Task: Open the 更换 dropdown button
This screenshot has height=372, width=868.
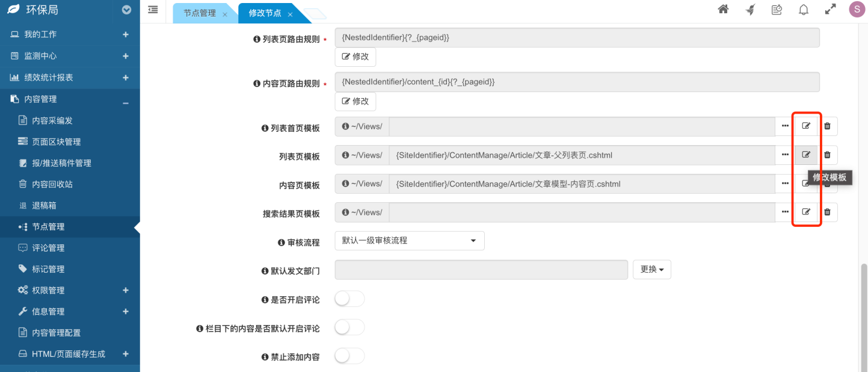Action: (x=651, y=270)
